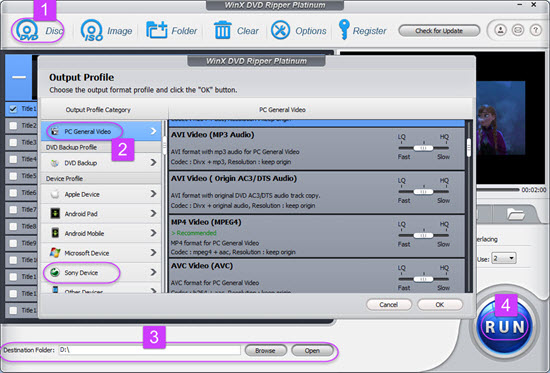This screenshot has height=373, width=550.
Task: Open the CPU core Use dropdown
Action: tap(504, 259)
